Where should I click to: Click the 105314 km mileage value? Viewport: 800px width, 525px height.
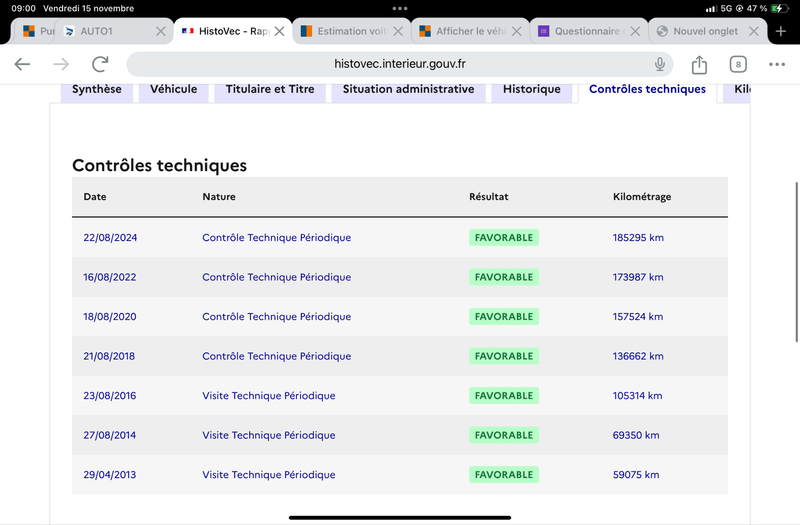pyautogui.click(x=637, y=396)
